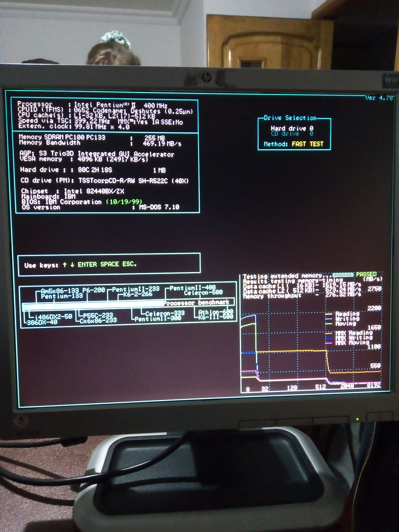Click the 'MMX Reading' orange legend line
This screenshot has height=532, width=399.
[329, 334]
